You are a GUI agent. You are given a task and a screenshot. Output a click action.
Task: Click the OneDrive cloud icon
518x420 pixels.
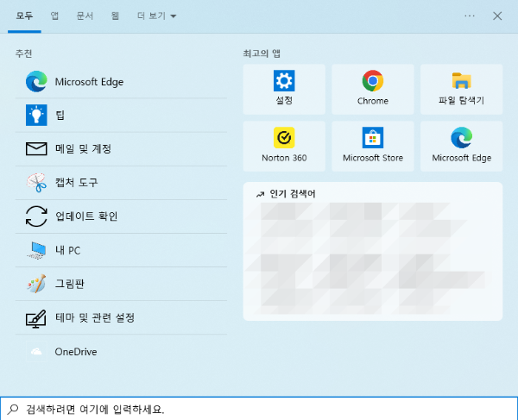point(36,352)
